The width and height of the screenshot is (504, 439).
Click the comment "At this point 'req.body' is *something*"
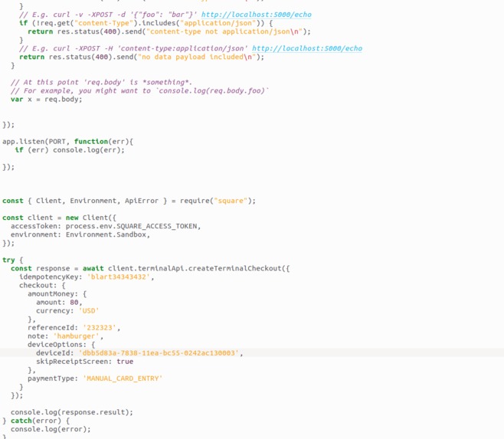[x=101, y=82]
